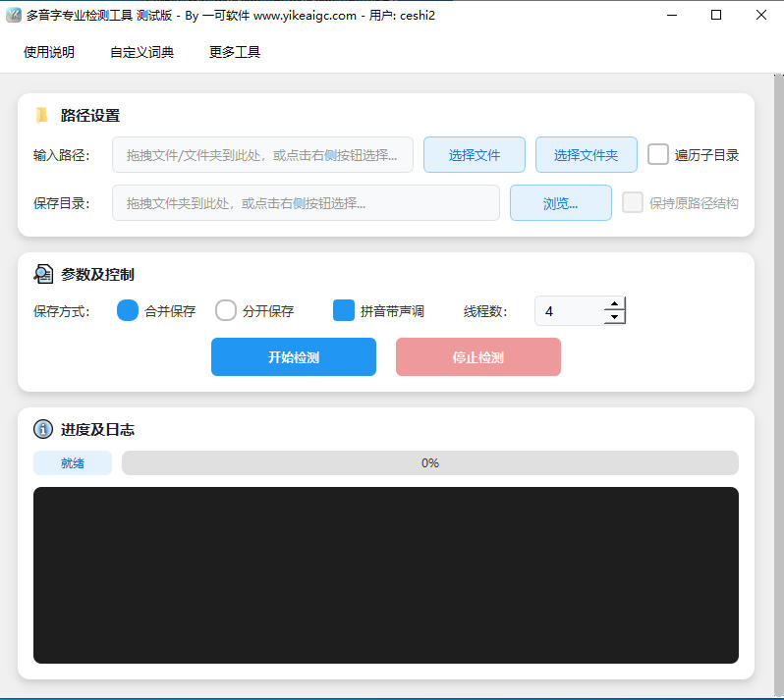Click the 参数及控制 section title
Image resolution: width=784 pixels, height=700 pixels.
(x=97, y=274)
